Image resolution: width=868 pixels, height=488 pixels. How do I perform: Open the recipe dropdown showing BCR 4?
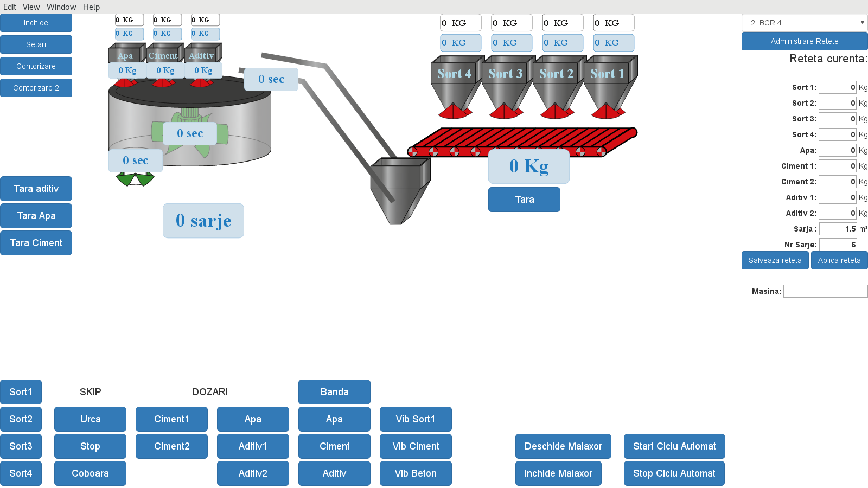[x=804, y=23]
